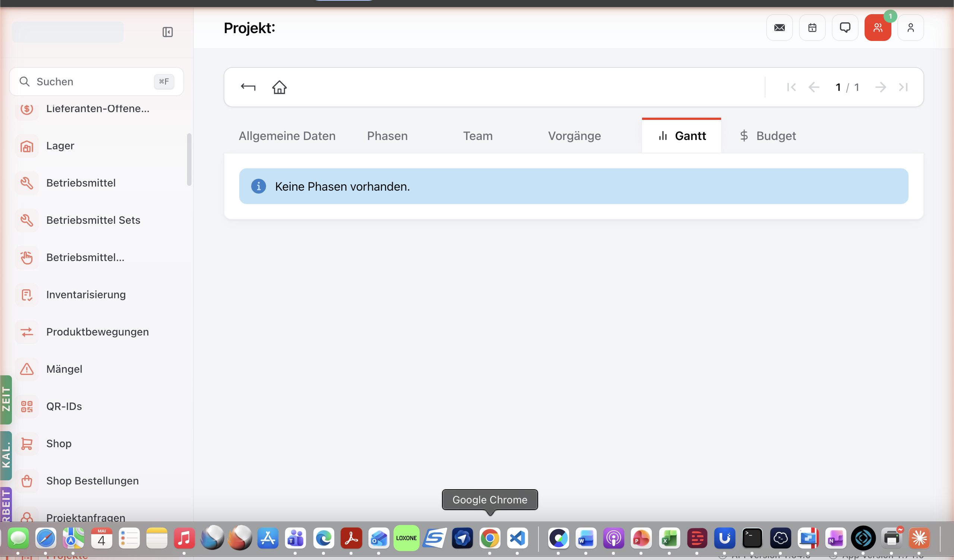The image size is (954, 560).
Task: Open Safari in the dock
Action: (x=46, y=538)
